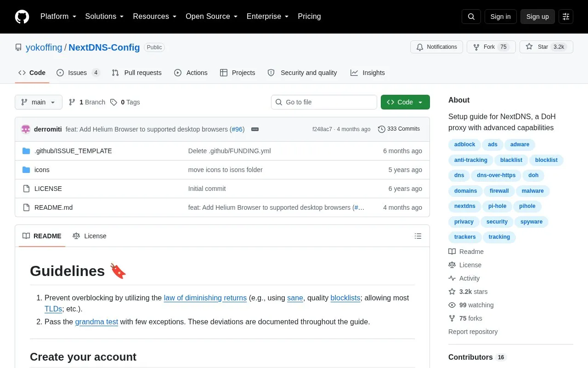Open the 1 Branch link

coord(87,102)
